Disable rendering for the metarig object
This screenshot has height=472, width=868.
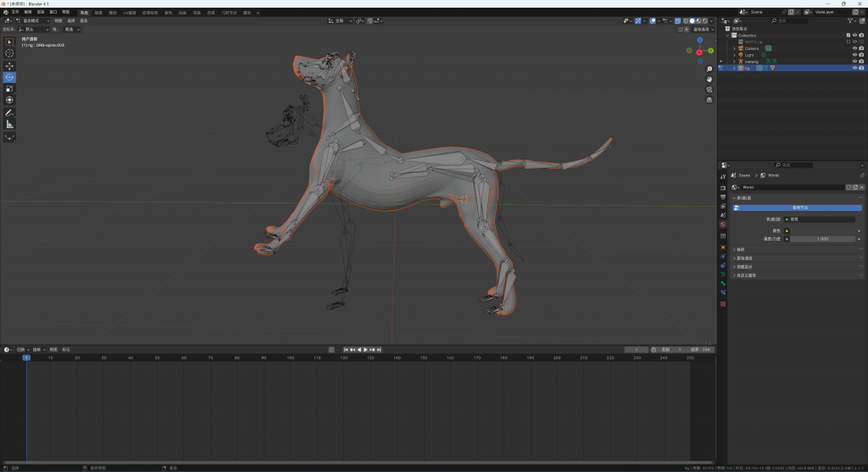(x=861, y=62)
